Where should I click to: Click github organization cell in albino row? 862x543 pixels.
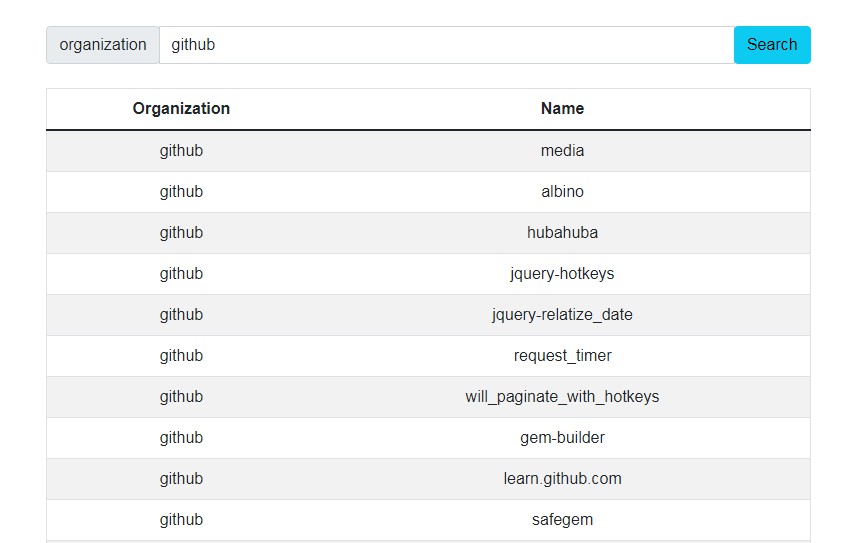point(181,192)
